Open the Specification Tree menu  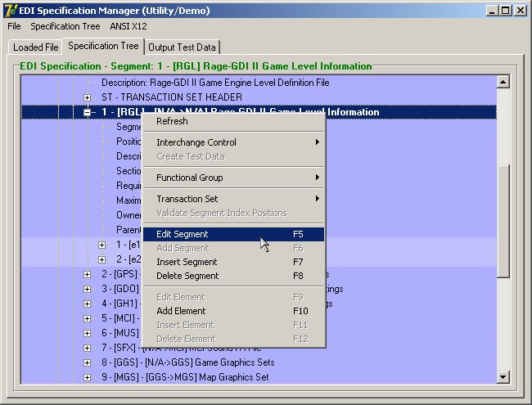click(65, 26)
